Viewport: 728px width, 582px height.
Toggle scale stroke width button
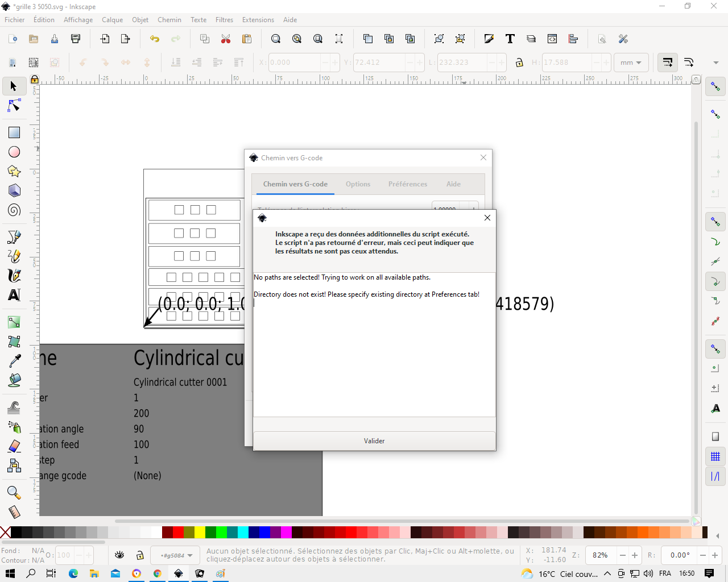pos(668,63)
